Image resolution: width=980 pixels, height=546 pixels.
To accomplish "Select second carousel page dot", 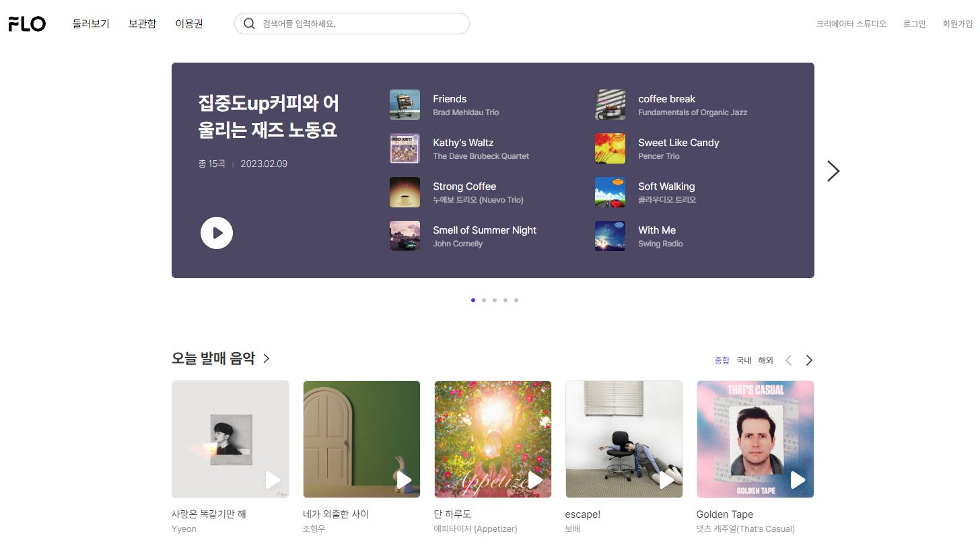I will click(x=484, y=300).
